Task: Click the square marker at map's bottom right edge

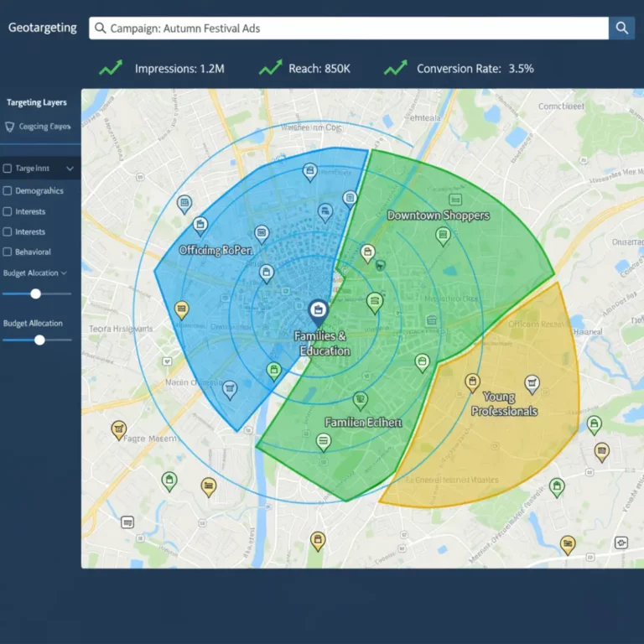Action: tap(621, 543)
